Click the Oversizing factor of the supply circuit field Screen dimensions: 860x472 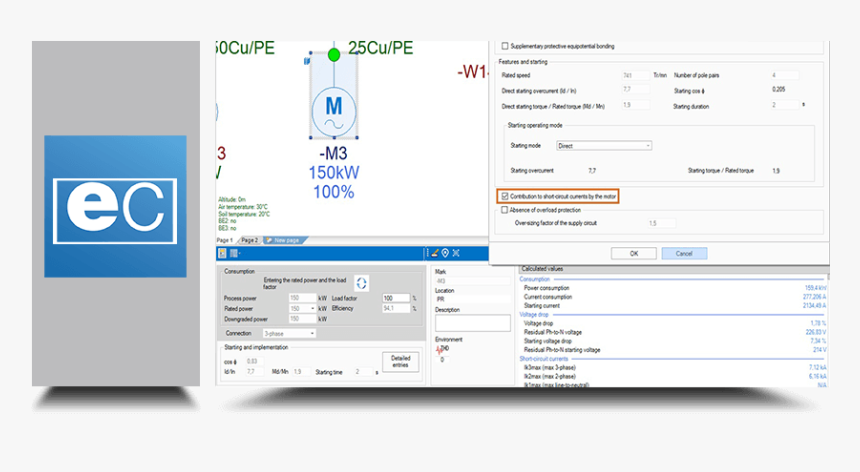tap(661, 223)
